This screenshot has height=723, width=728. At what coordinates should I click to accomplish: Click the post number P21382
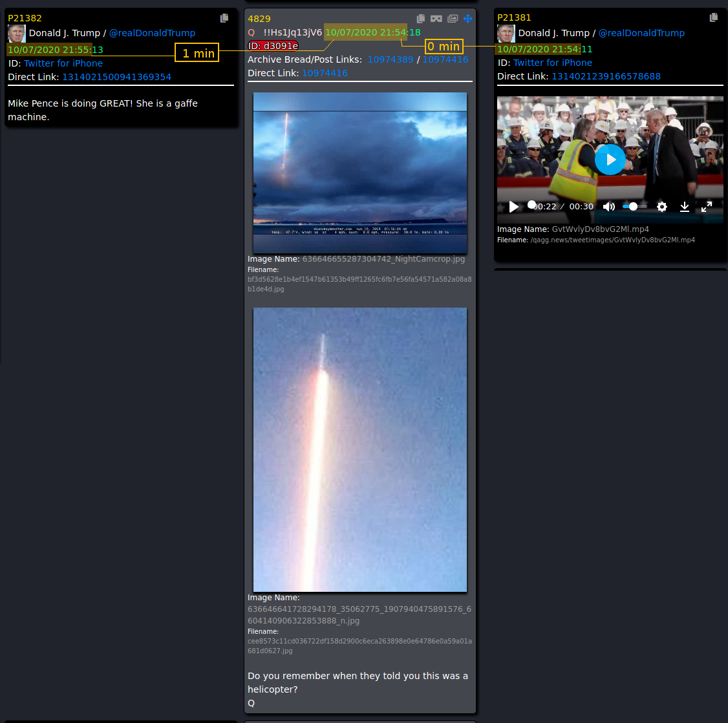[x=25, y=19]
